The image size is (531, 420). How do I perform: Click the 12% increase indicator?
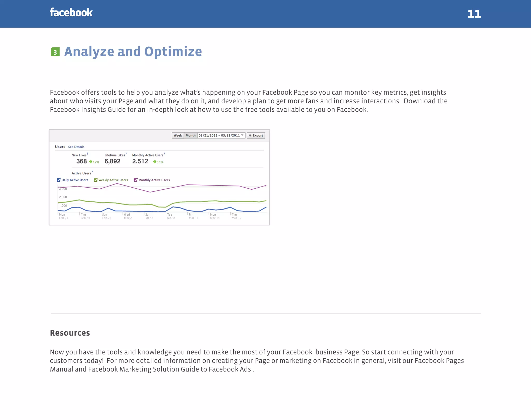(96, 162)
